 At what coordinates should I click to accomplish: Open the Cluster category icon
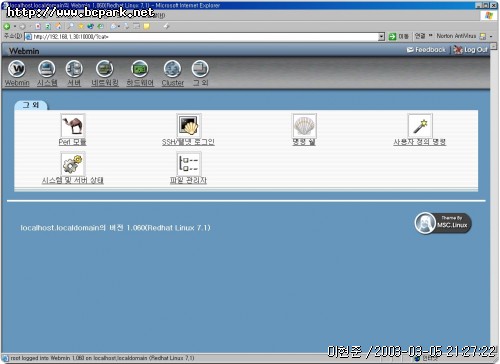click(x=172, y=69)
